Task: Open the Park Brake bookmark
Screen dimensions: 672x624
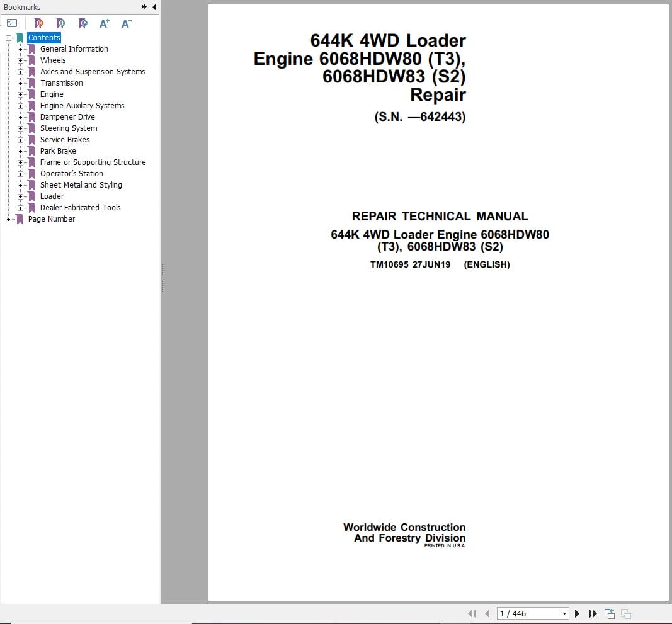Action: pos(59,151)
